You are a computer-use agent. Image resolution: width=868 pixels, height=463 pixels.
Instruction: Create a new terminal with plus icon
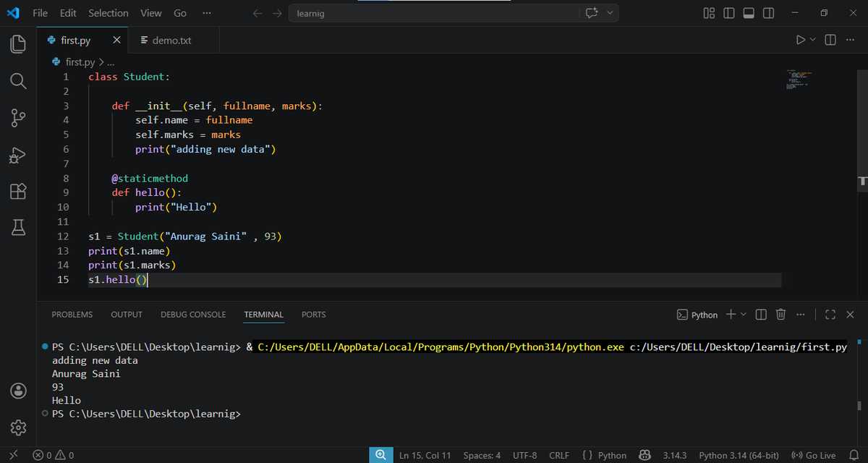tap(731, 314)
